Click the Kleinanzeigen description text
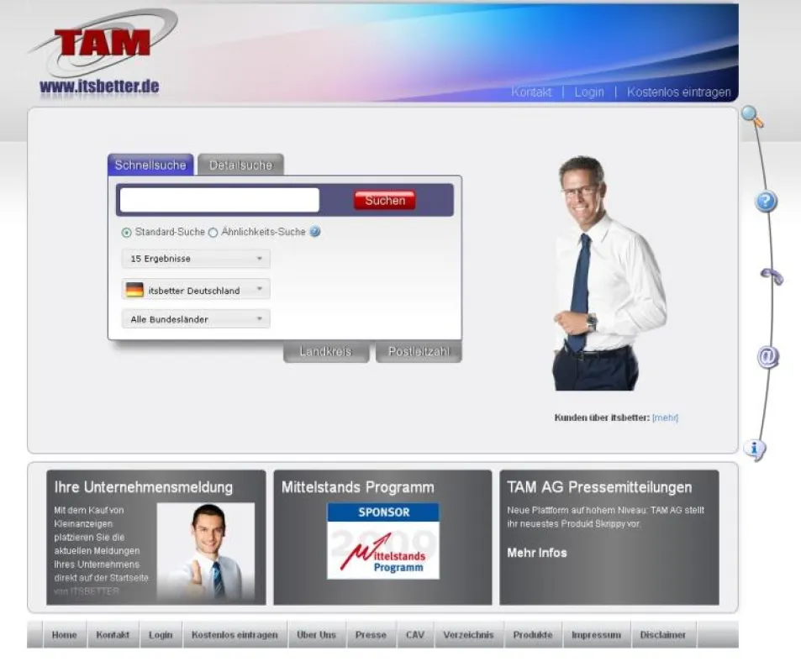This screenshot has height=672, width=801. point(102,550)
